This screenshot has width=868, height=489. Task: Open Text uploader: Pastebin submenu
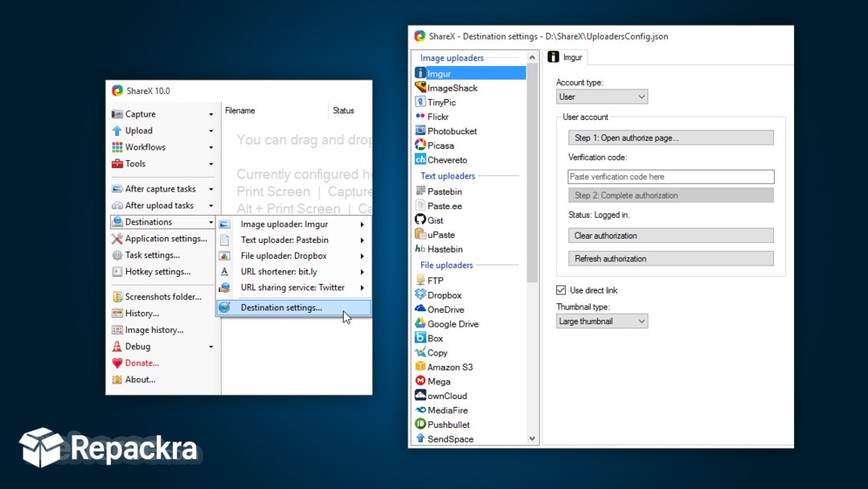(x=293, y=240)
